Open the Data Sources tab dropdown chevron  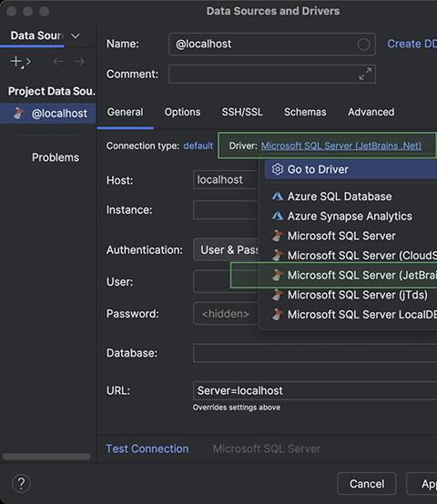[76, 35]
